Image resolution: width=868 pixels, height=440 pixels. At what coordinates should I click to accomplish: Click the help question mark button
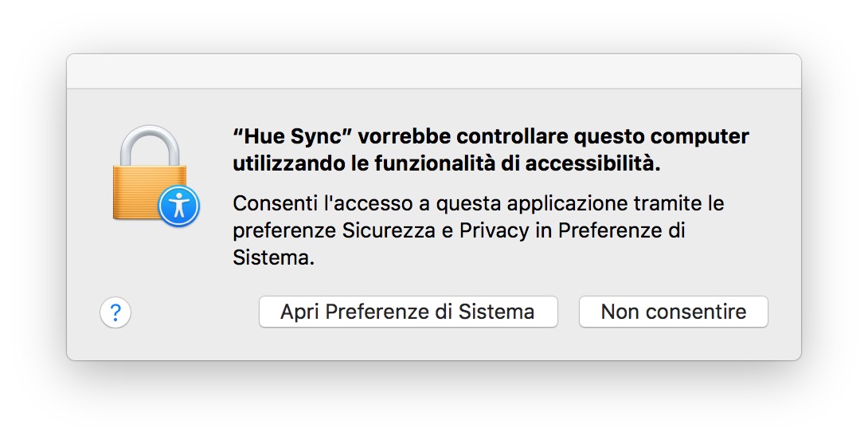[x=115, y=312]
